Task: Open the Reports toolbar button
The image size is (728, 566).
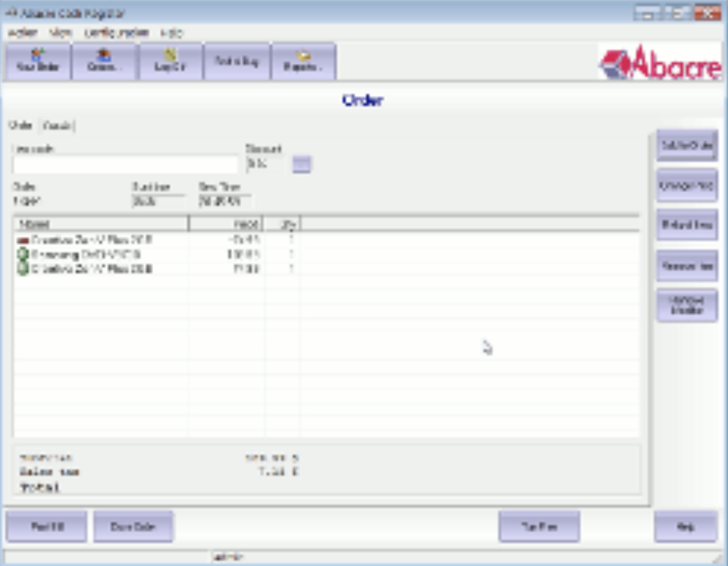Action: (x=303, y=62)
